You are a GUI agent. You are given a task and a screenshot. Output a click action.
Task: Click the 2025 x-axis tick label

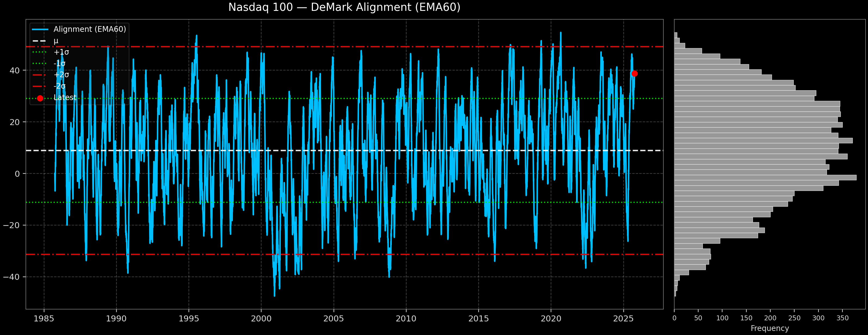[x=623, y=318]
